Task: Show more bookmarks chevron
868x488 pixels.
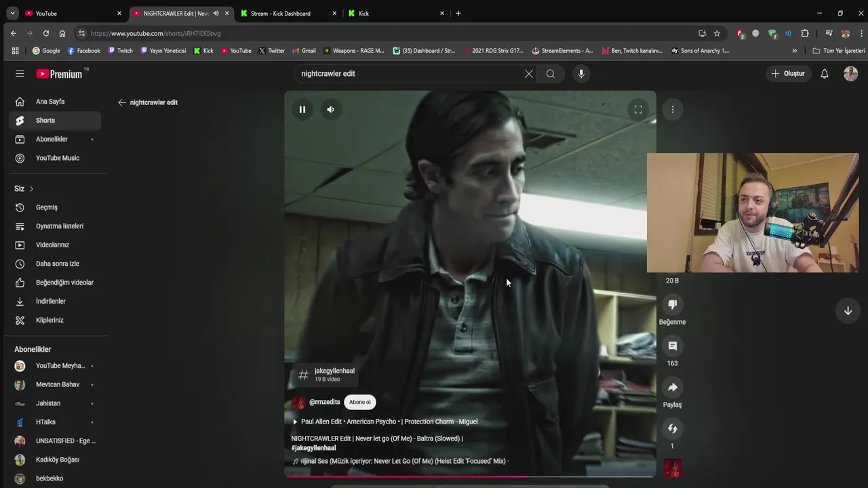Action: coord(795,51)
